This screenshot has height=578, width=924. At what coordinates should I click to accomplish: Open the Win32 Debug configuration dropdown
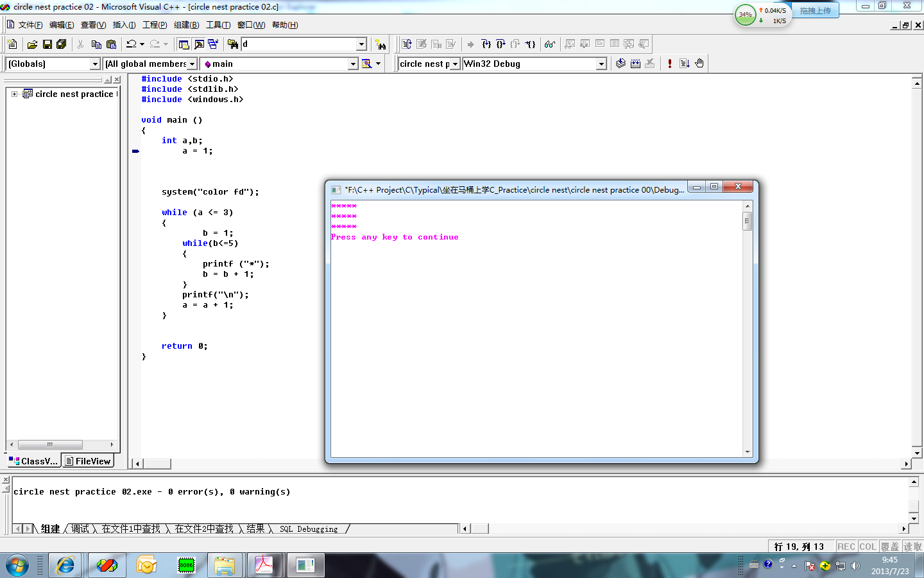click(x=601, y=64)
